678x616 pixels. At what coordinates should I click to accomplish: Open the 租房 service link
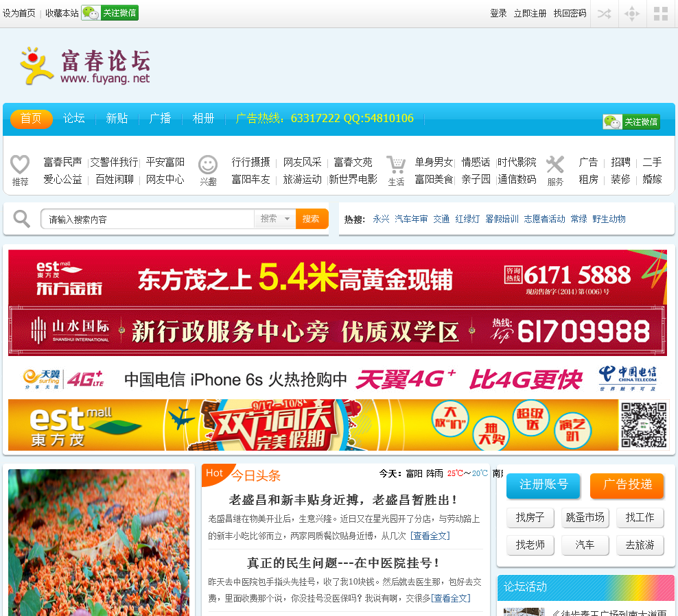pyautogui.click(x=589, y=180)
